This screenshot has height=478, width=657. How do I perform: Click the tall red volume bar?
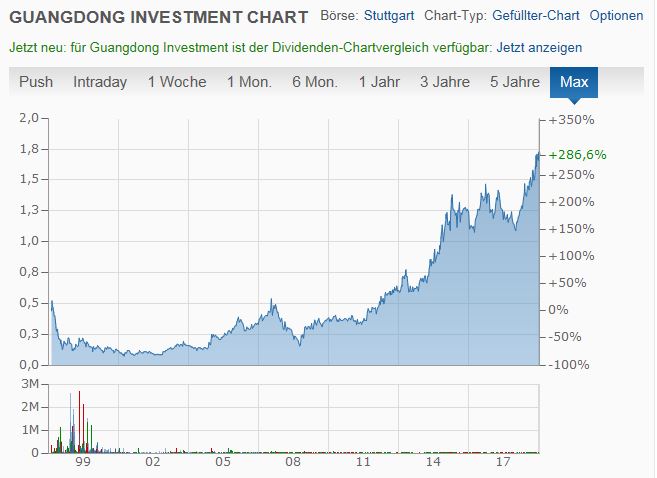coord(79,418)
